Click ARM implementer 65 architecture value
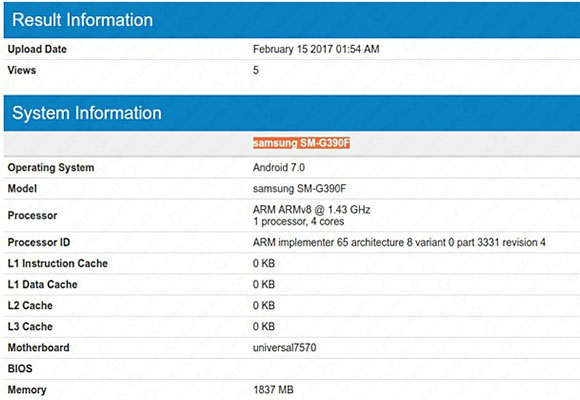The width and height of the screenshot is (580, 400). pos(399,242)
